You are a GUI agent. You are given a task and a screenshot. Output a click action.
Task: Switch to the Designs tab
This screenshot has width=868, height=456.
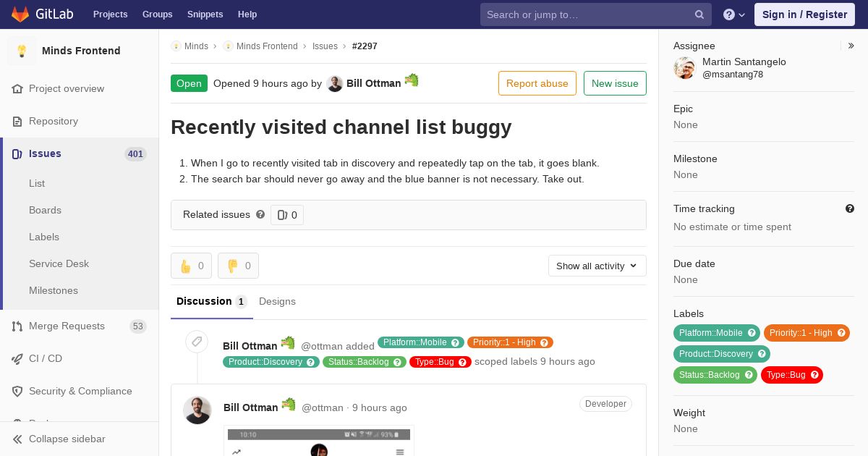click(277, 301)
